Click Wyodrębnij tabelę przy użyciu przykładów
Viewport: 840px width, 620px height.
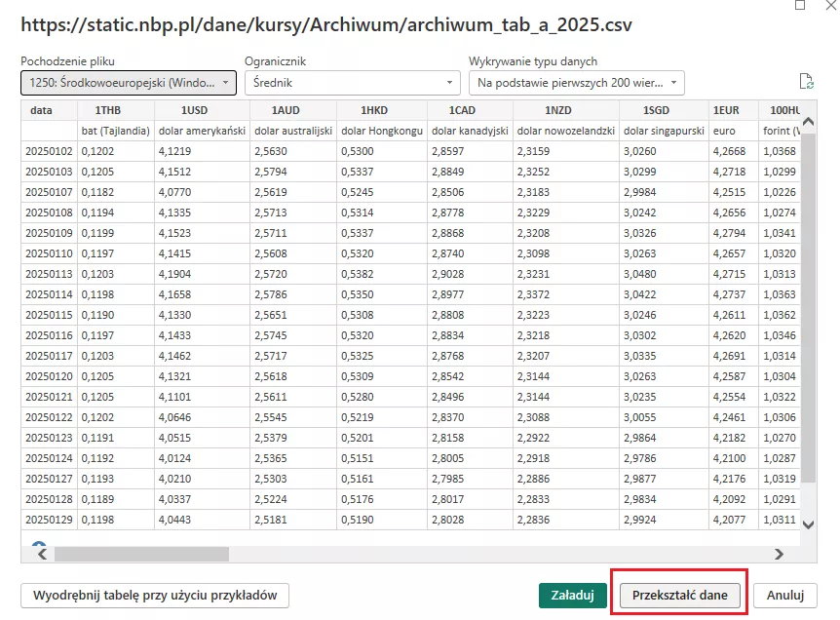tap(155, 595)
